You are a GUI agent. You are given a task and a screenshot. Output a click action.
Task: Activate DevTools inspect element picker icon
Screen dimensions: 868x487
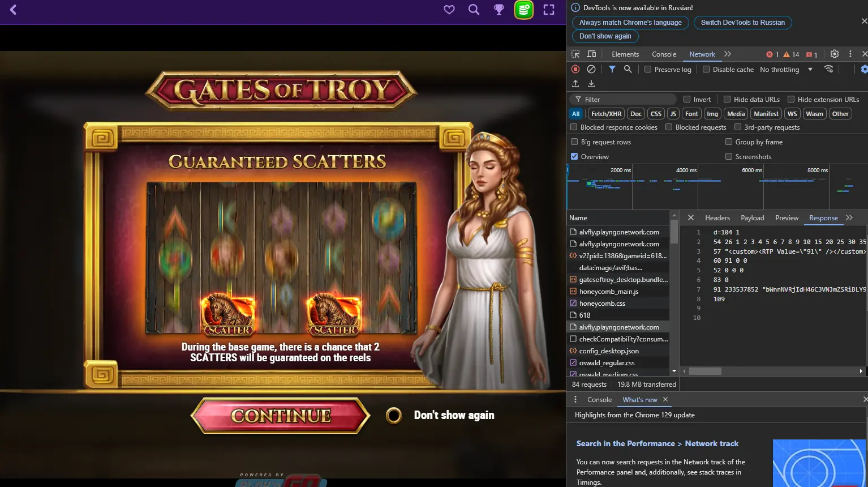pos(575,54)
